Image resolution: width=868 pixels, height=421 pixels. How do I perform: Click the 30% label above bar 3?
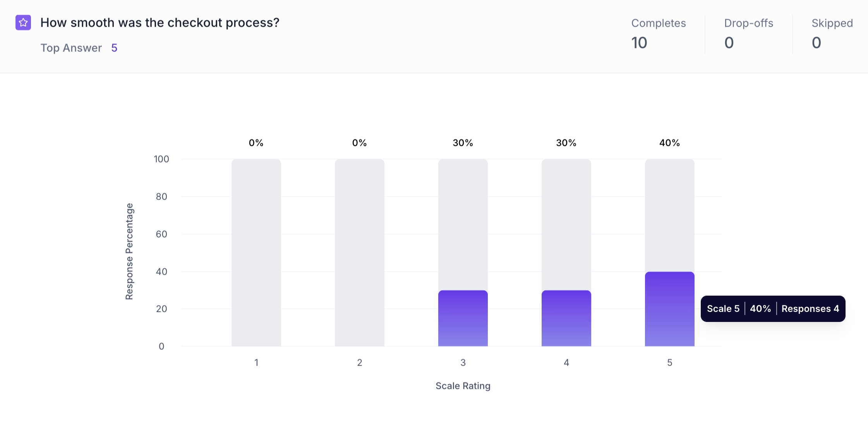pos(463,143)
